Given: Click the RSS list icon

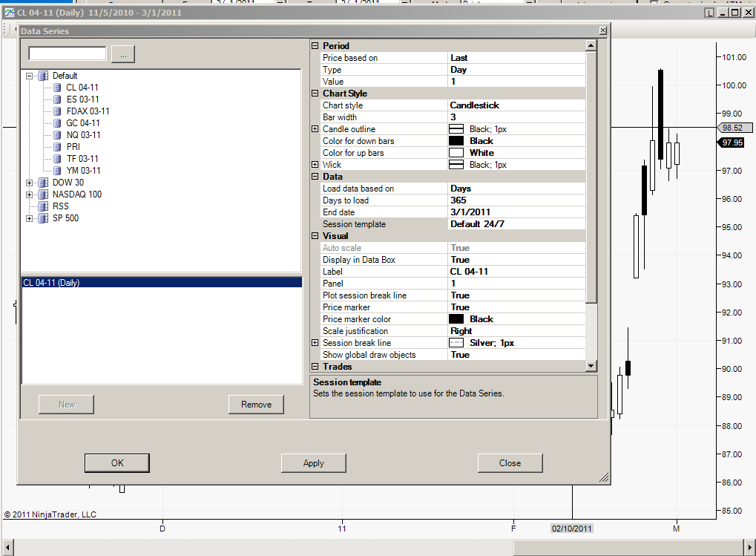Looking at the screenshot, I should 43,206.
